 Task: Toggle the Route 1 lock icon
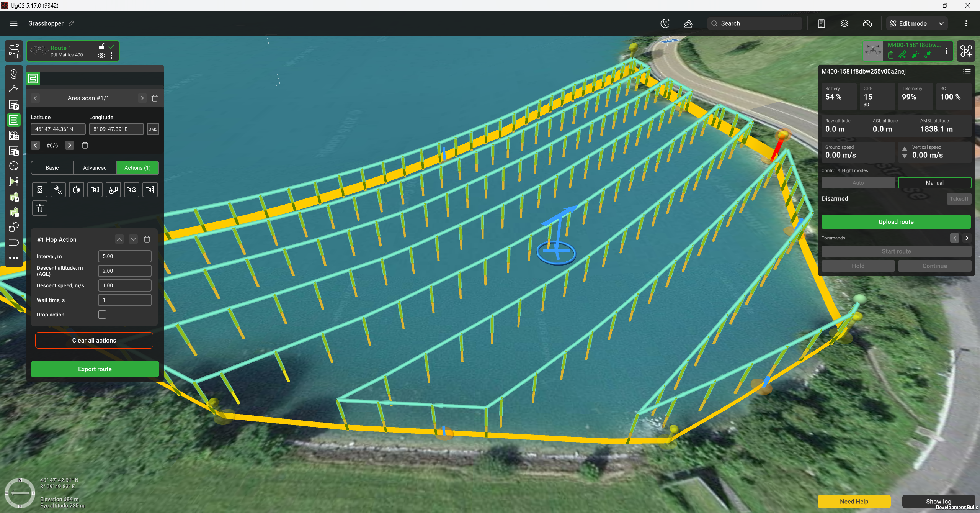[101, 47]
